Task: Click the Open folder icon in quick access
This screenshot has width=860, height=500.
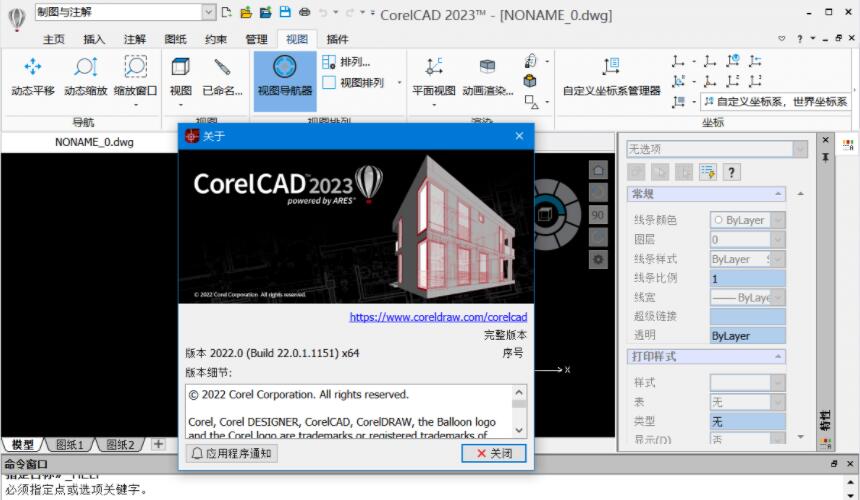Action: (x=246, y=12)
